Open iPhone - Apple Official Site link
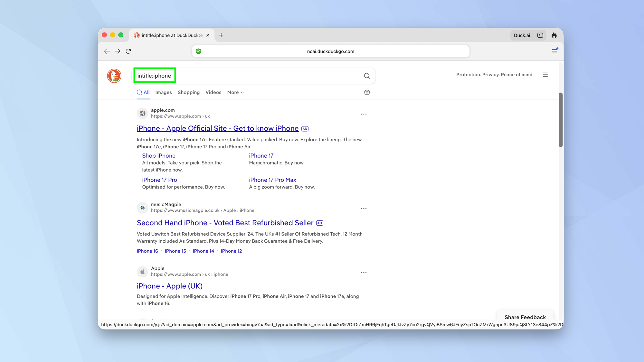The height and width of the screenshot is (362, 644). 218,128
